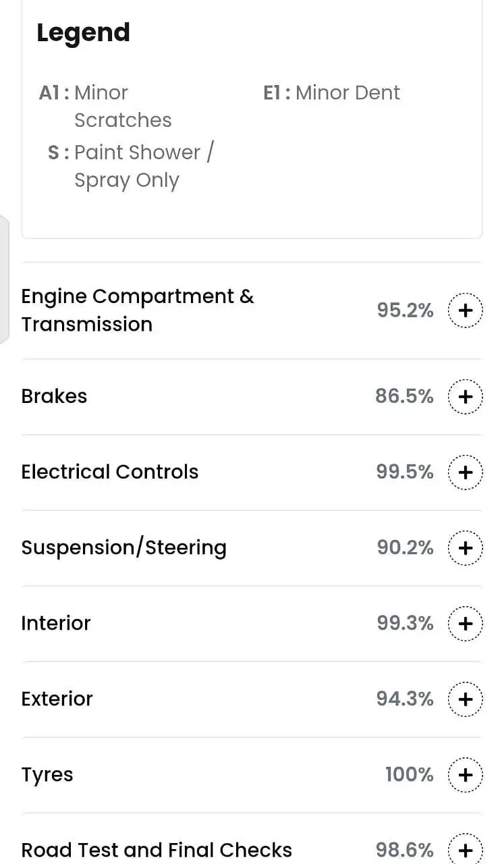Open the Engine Compartment & Transmission section

click(138, 310)
